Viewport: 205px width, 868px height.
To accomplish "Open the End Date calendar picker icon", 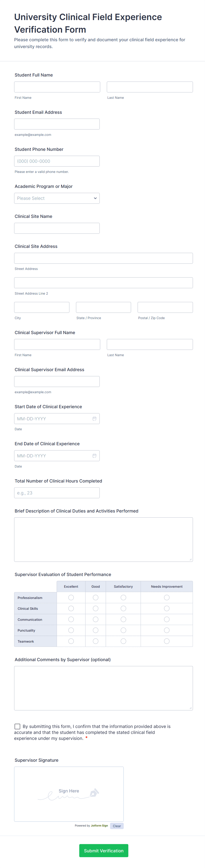I will coord(95,456).
